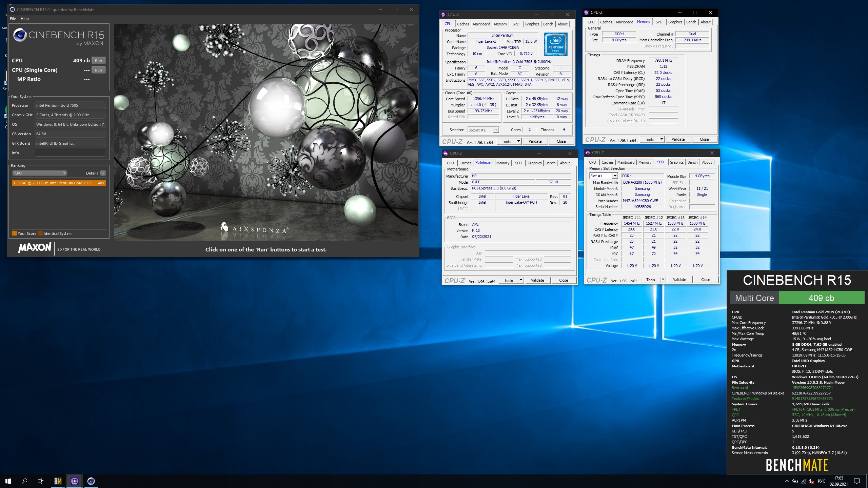This screenshot has height=488, width=868.
Task: Switch to Bench tab in CPU-Z CPU window
Action: pos(548,24)
